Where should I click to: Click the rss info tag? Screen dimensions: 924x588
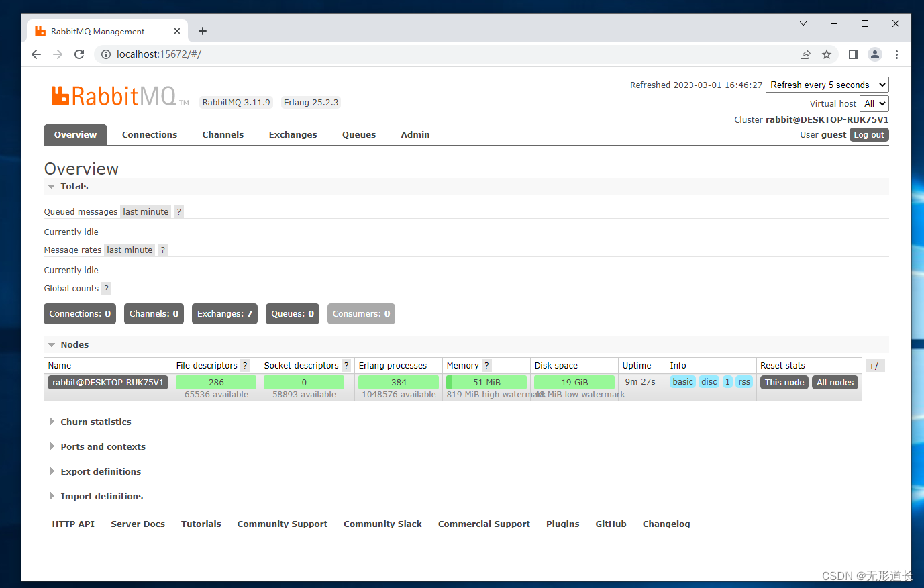(744, 381)
